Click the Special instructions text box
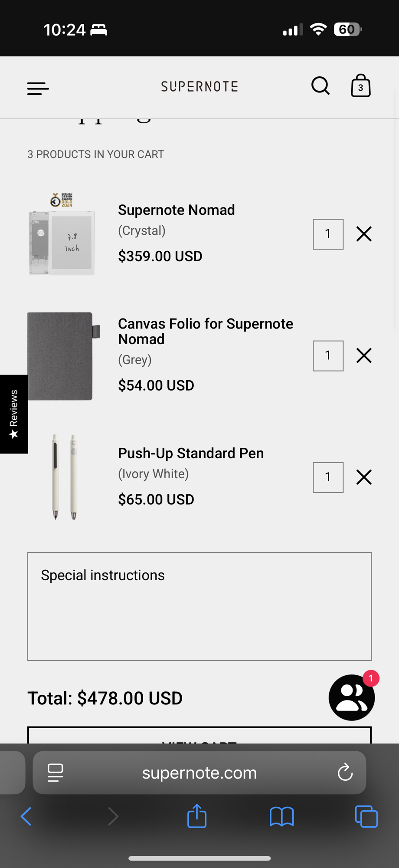Screen dimensions: 399x868 [x=199, y=606]
